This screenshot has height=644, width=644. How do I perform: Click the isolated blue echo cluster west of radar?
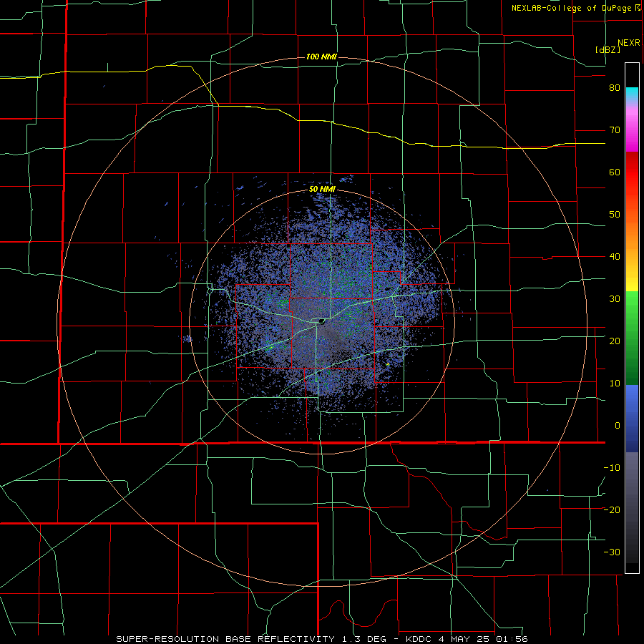187,339
